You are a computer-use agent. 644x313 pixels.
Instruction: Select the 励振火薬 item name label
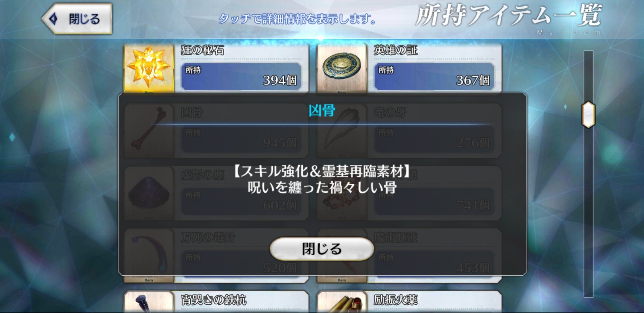point(395,300)
